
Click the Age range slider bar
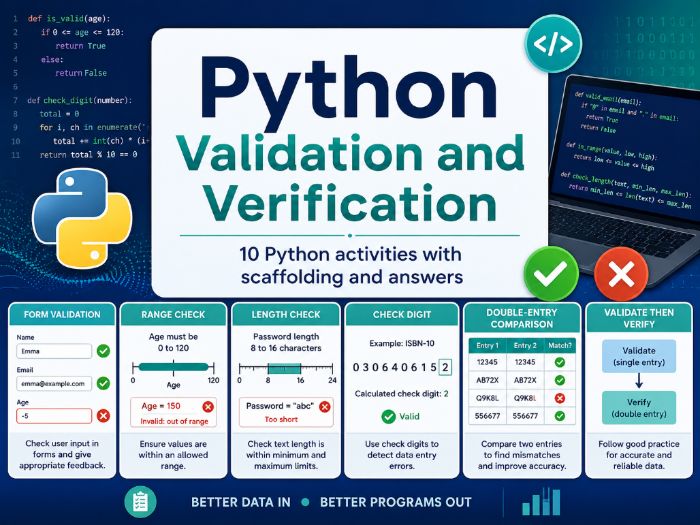[173, 367]
